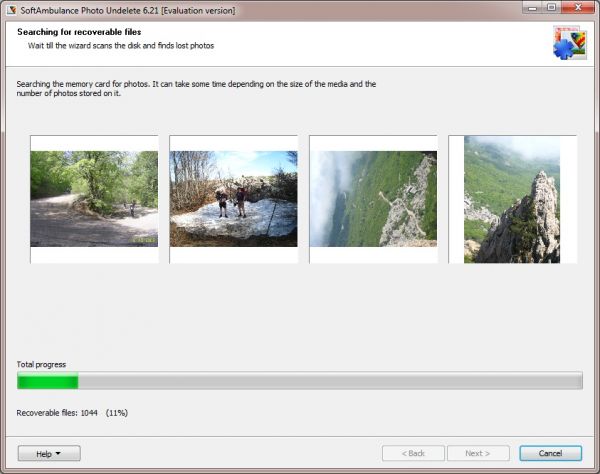Select the rocky peak photo thumbnail
600x474 pixels.
(x=512, y=199)
